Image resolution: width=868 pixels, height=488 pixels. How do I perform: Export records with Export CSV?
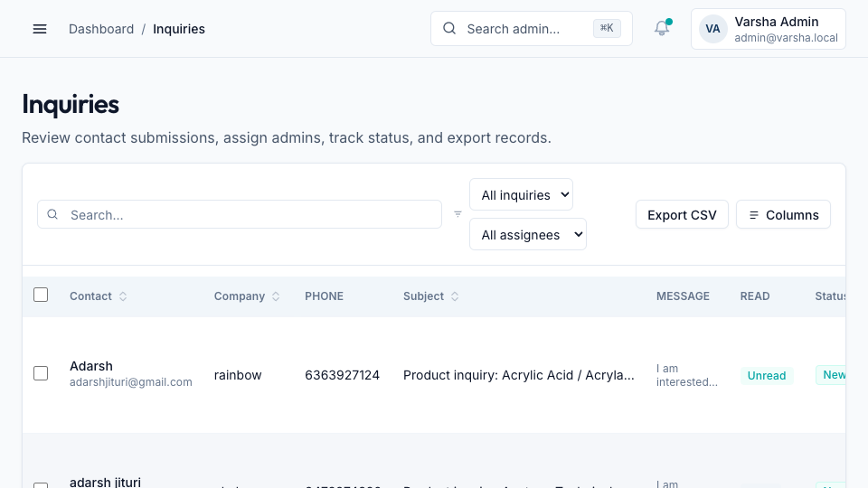click(x=682, y=215)
